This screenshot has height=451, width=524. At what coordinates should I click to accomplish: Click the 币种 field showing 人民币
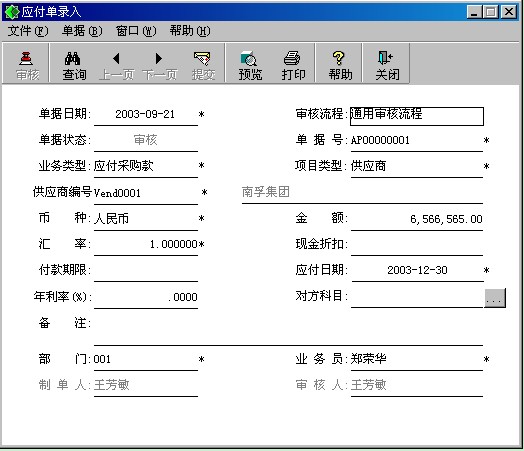pos(146,219)
